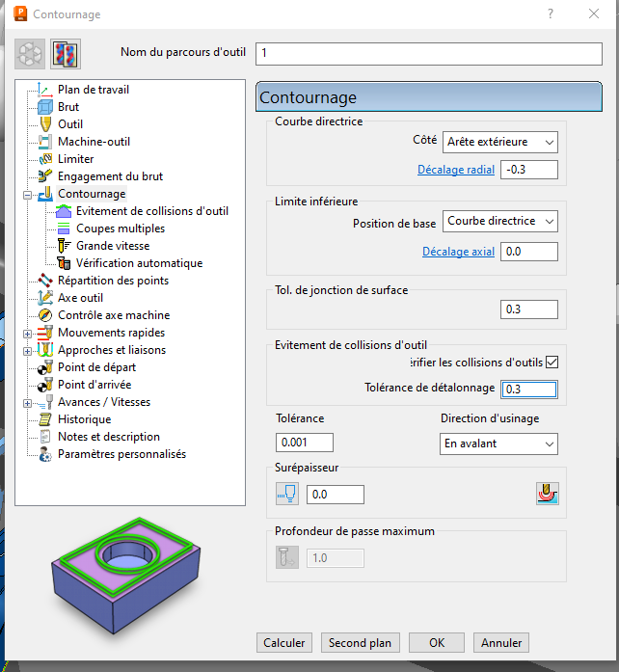Viewport: 619px width, 672px height.
Task: Toggle the tool collision verification checkbox
Action: [x=552, y=362]
